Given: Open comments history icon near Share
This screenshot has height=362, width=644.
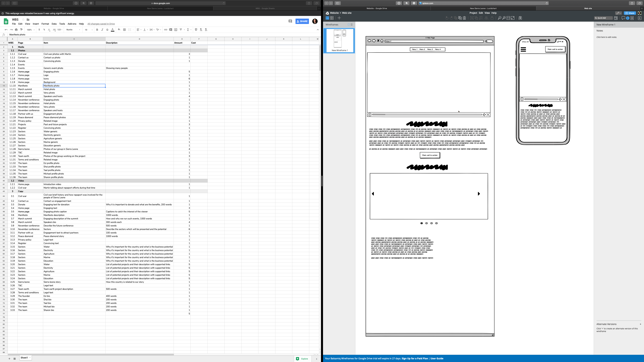Looking at the screenshot, I should click(290, 21).
